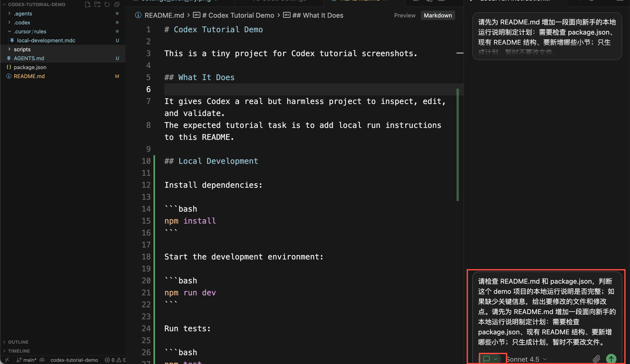Screen dimensions: 630x364
Task: Click the sync changes cloud icon
Action: 42,360
